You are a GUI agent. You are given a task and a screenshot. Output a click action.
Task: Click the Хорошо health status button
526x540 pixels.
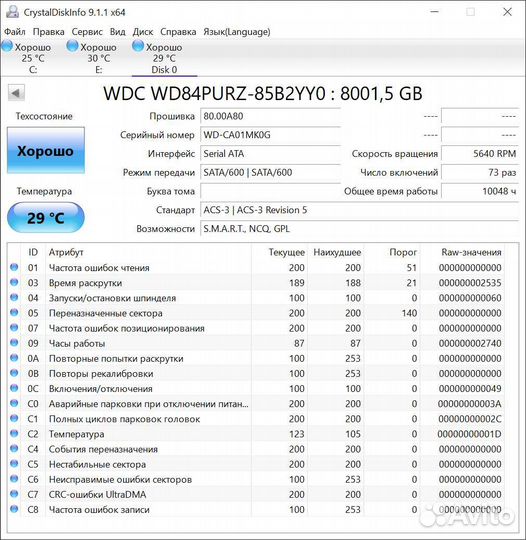[x=46, y=150]
